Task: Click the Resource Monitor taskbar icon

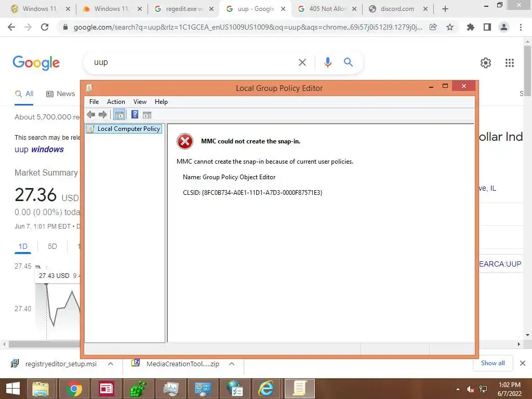Action: click(170, 389)
